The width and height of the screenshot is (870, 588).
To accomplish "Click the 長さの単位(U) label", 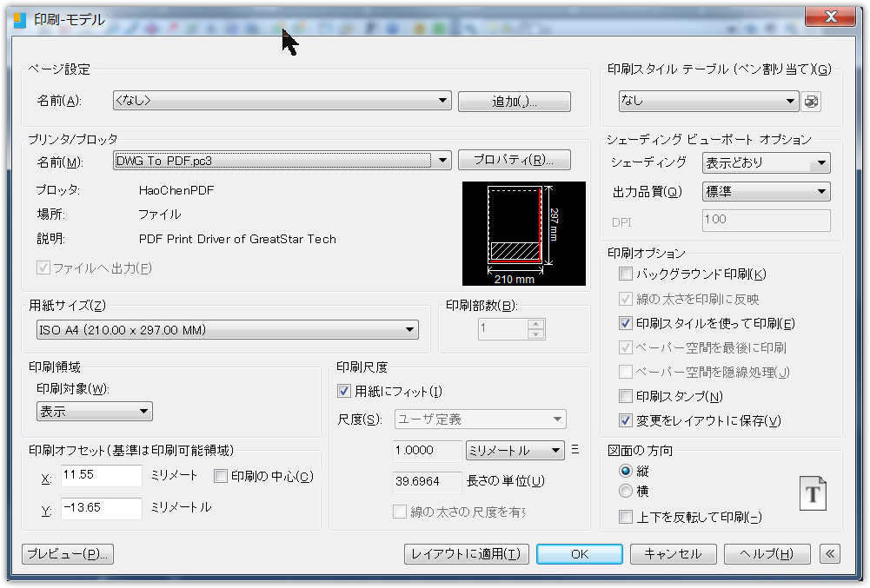I will tap(506, 481).
